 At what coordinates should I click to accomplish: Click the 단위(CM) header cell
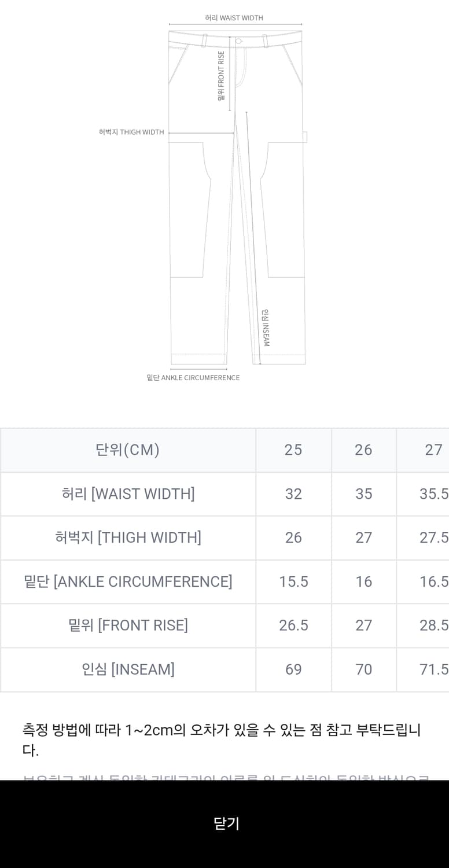127,450
